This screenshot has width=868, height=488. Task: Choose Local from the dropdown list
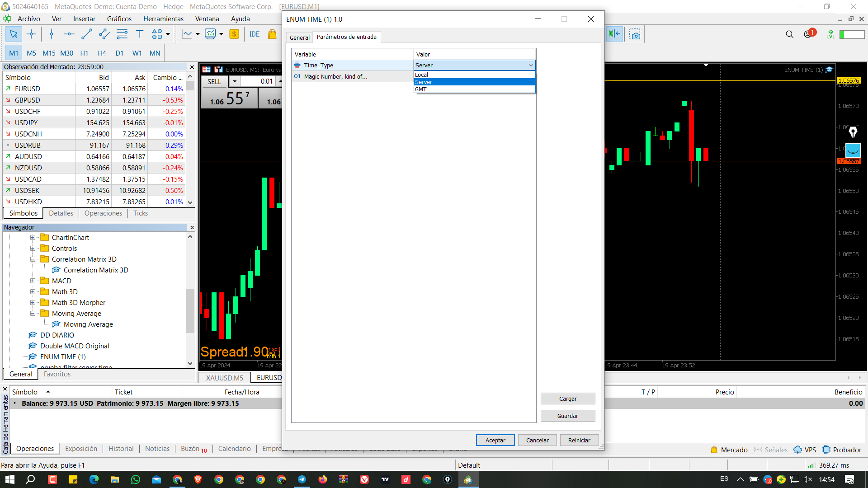(474, 75)
